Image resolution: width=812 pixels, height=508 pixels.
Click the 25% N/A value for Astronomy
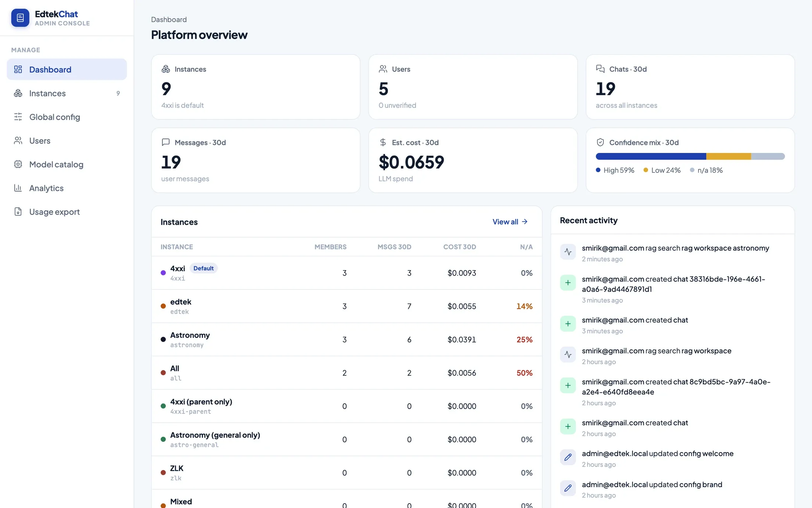pos(524,339)
